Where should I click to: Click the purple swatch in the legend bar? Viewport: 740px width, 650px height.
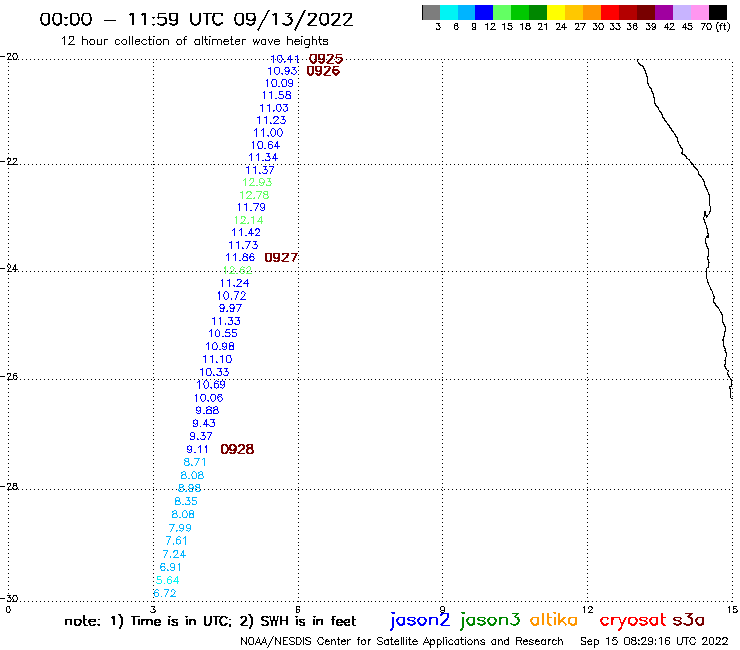pyautogui.click(x=664, y=12)
